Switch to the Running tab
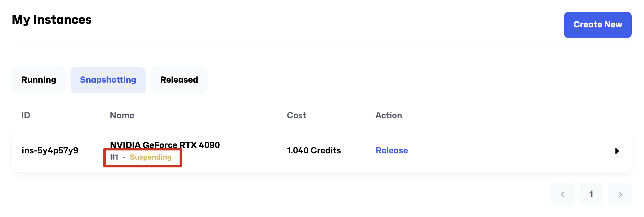 (39, 80)
